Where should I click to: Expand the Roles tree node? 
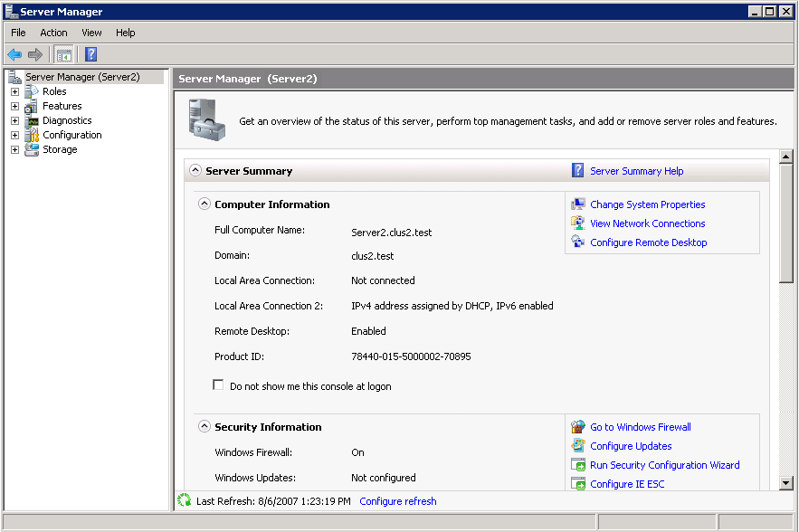(14, 91)
